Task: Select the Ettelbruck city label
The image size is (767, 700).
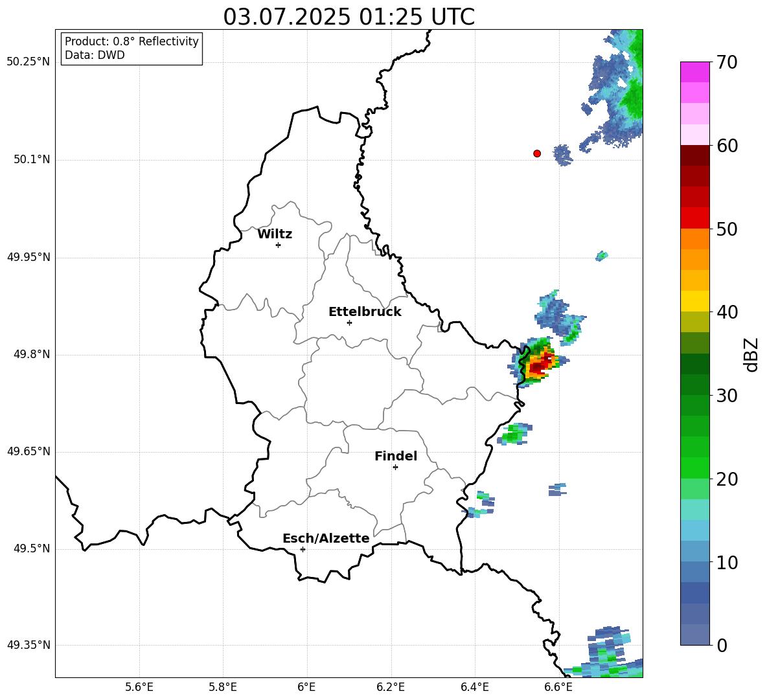Action: 365,312
